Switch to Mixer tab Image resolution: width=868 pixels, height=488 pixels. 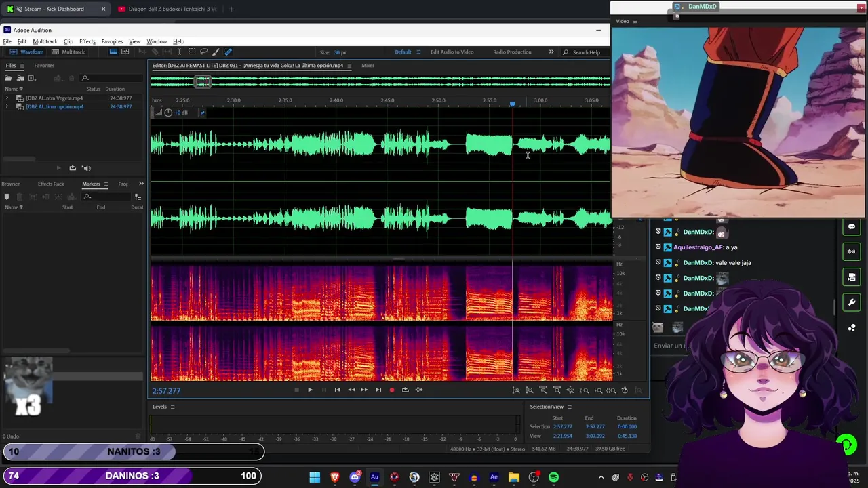(368, 66)
